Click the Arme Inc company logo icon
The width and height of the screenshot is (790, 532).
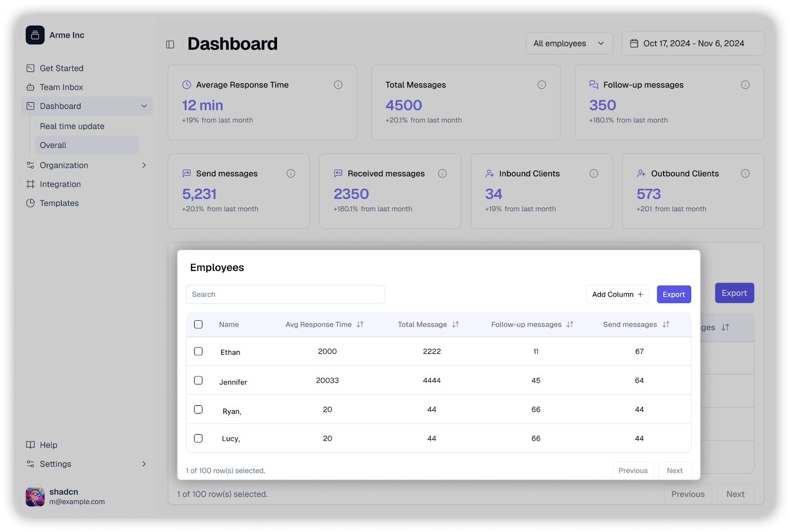point(35,35)
